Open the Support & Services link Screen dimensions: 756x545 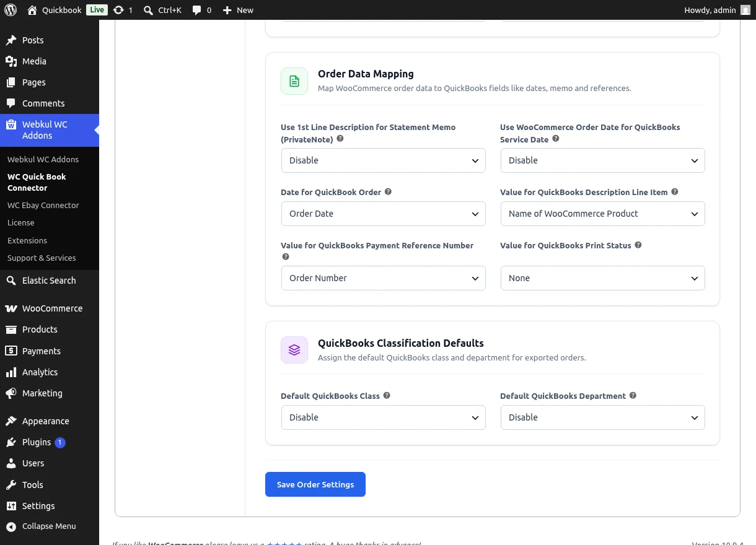point(42,258)
